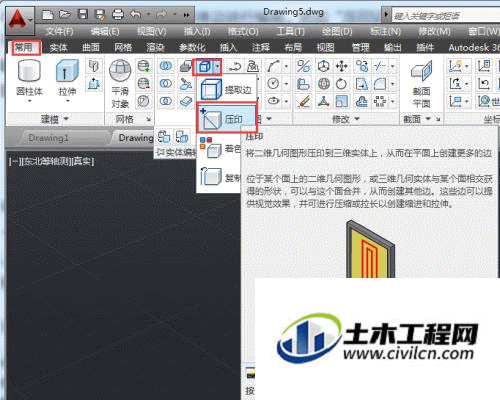Open the 工具(T) menu
This screenshot has height=400, width=500.
(x=290, y=32)
